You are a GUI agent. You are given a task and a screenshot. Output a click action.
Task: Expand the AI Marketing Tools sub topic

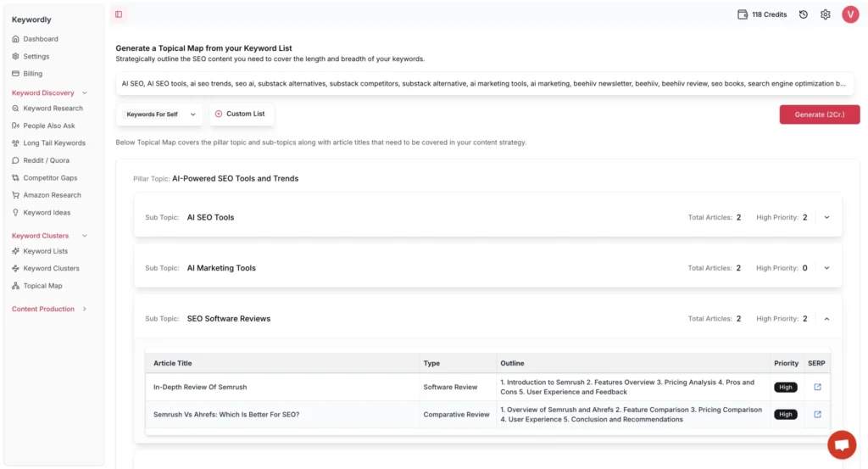click(x=826, y=268)
